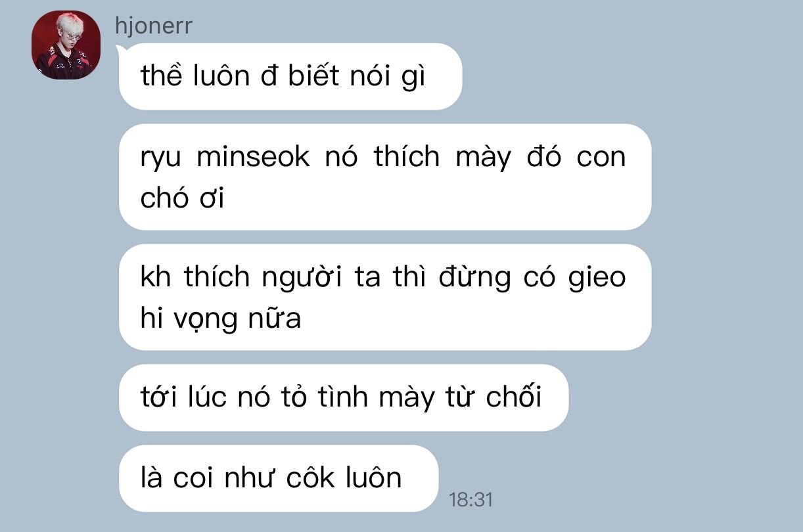803x532 pixels.
Task: Select the message starting "ryu minseok nó thích"
Action: [x=385, y=177]
